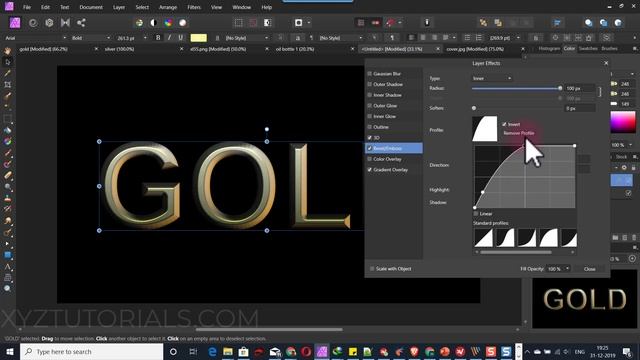The width and height of the screenshot is (640, 360).
Task: Click the Radius slider handle
Action: click(x=560, y=88)
